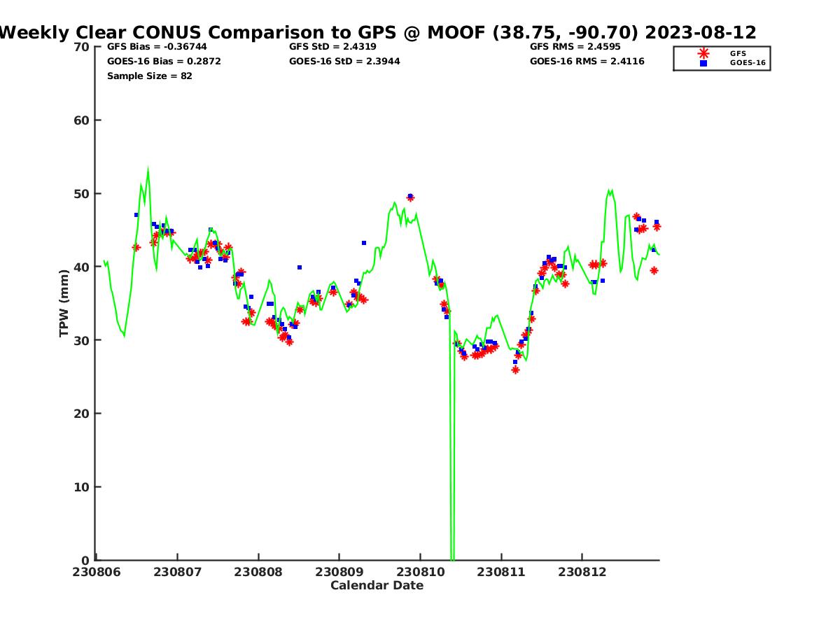Click the 30 y-axis tick label
Screen dimensions: 840x630
click(x=82, y=340)
